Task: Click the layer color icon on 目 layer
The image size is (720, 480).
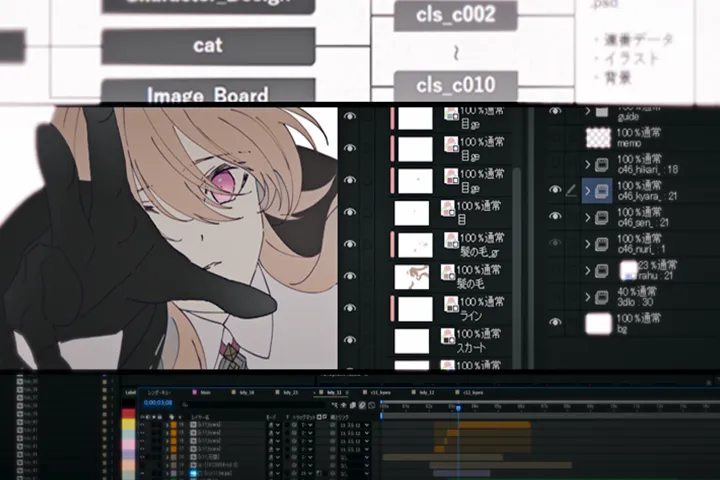Action: 448,208
